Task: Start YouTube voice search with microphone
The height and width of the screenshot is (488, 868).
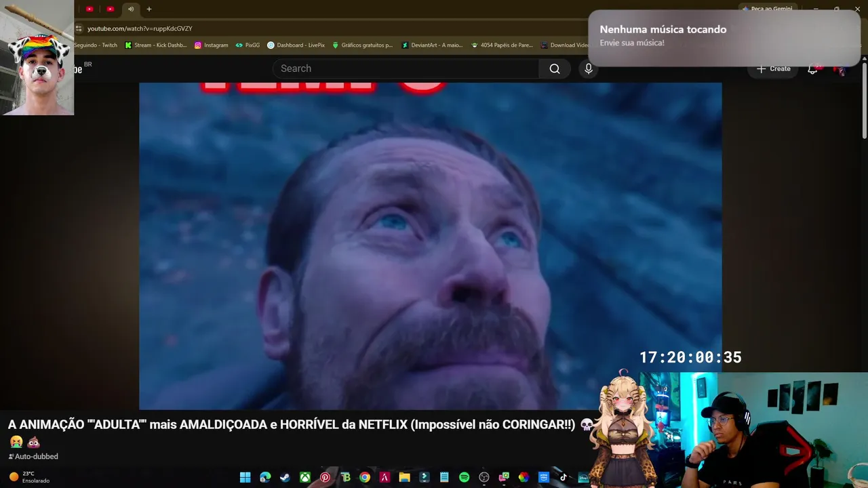Action: pyautogui.click(x=589, y=68)
